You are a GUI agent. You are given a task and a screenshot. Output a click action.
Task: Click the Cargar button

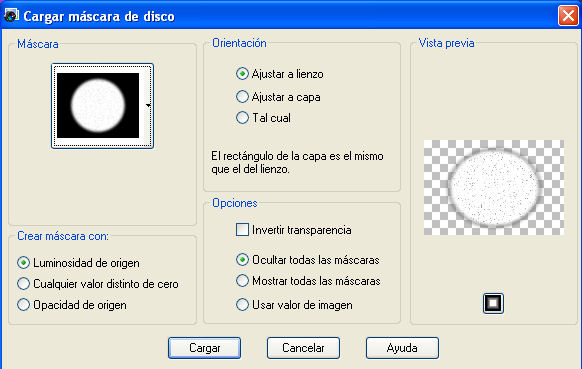pos(204,348)
